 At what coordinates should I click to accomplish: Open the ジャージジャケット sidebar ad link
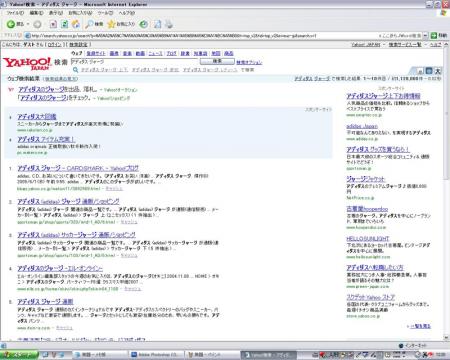(x=365, y=179)
